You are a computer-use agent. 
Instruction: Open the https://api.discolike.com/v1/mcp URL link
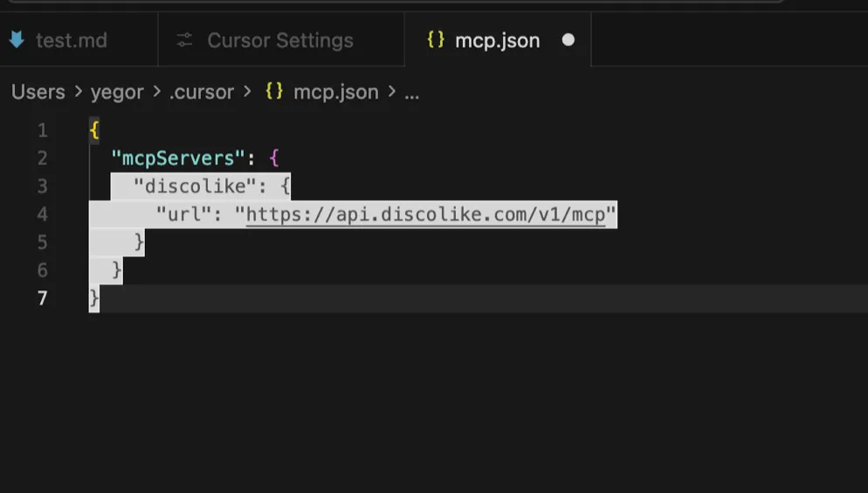coord(425,214)
